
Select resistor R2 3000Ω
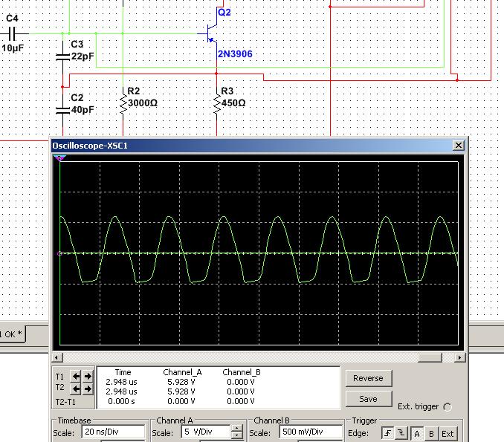123,103
